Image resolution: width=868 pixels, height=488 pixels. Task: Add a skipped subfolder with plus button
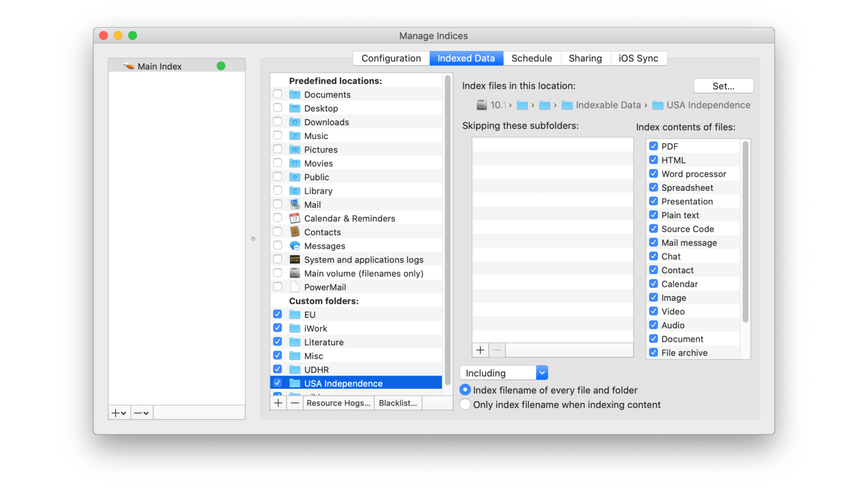[x=480, y=350]
